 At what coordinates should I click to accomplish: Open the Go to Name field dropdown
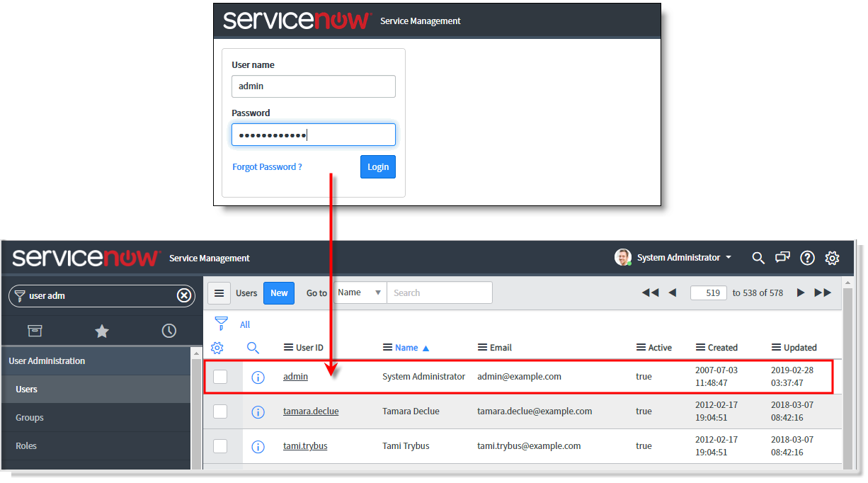(x=360, y=292)
